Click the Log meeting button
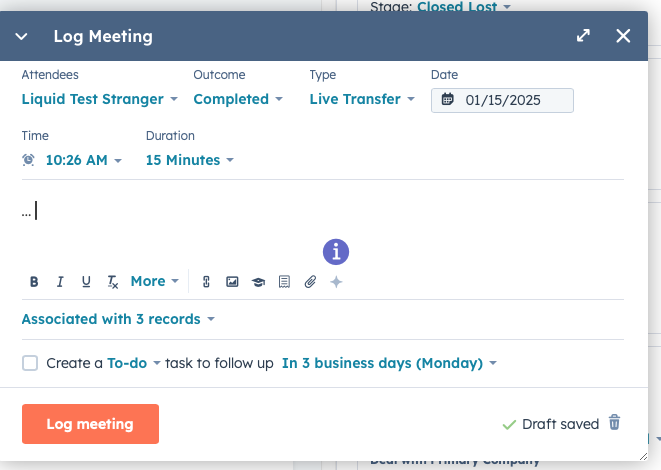 click(x=90, y=424)
